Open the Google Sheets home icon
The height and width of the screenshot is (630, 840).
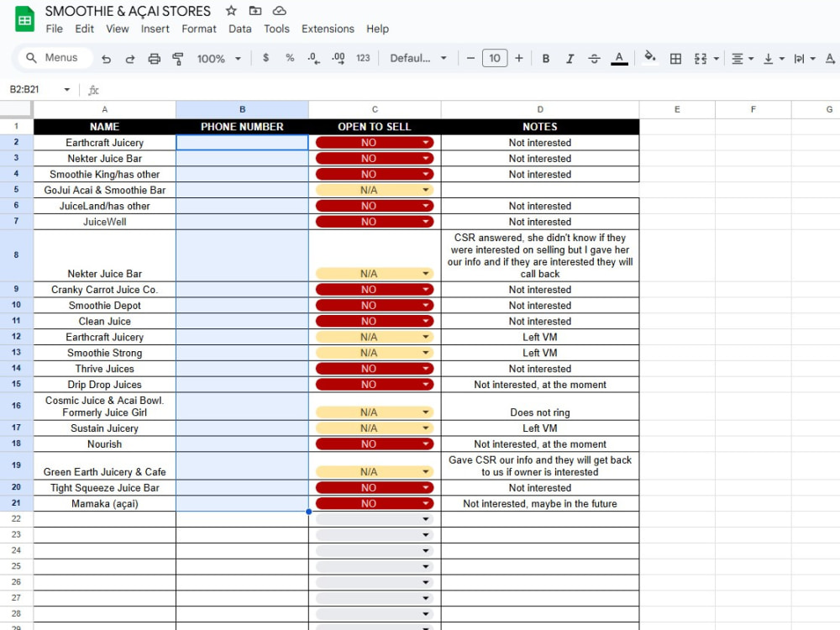coord(24,19)
